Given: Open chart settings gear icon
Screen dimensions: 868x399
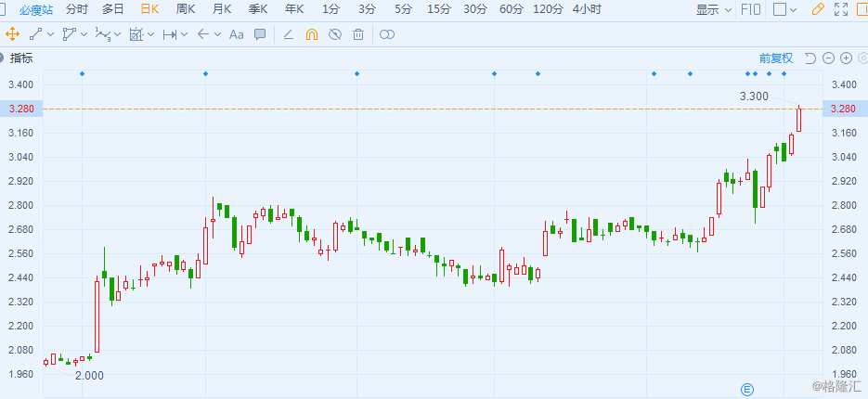Looking at the screenshot, I should pos(862,58).
